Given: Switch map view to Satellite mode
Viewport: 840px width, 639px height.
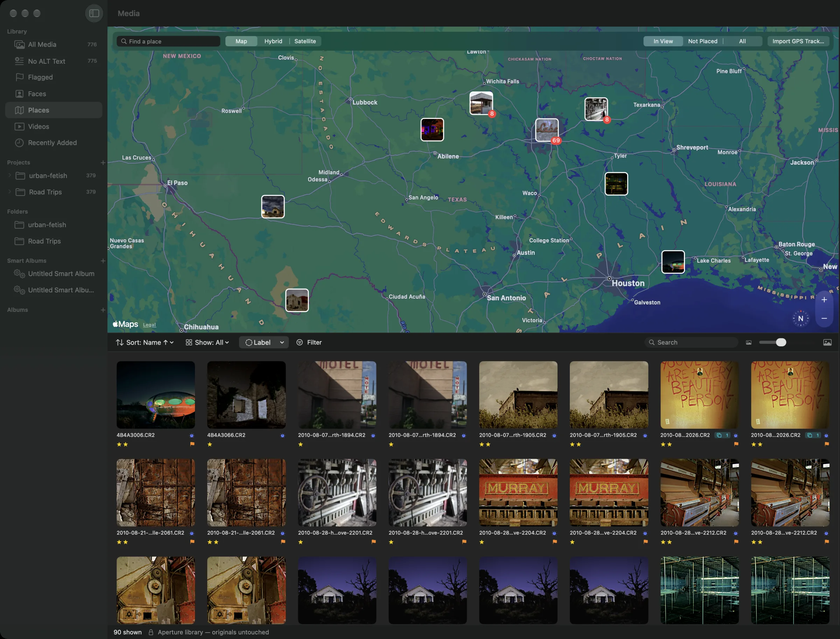Looking at the screenshot, I should [305, 41].
